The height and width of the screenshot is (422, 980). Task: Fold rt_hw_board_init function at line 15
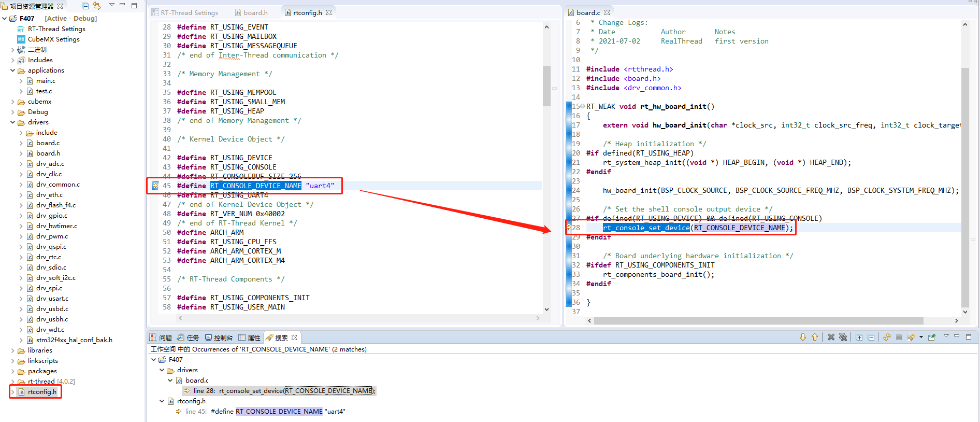click(x=582, y=106)
